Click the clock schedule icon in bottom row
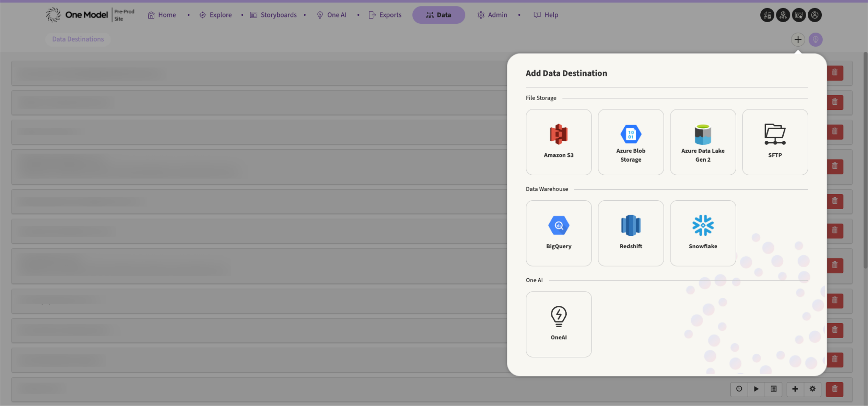868x406 pixels. tap(739, 389)
